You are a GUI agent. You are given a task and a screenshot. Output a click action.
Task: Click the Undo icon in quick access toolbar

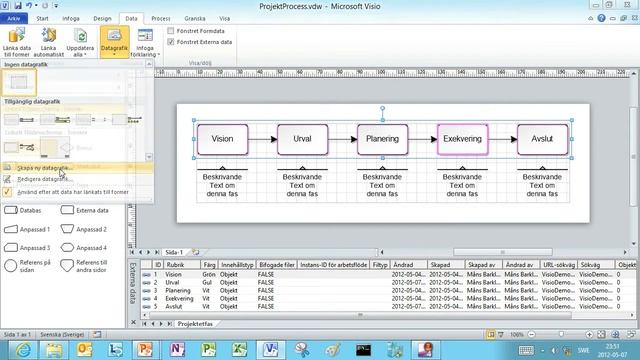click(x=29, y=6)
